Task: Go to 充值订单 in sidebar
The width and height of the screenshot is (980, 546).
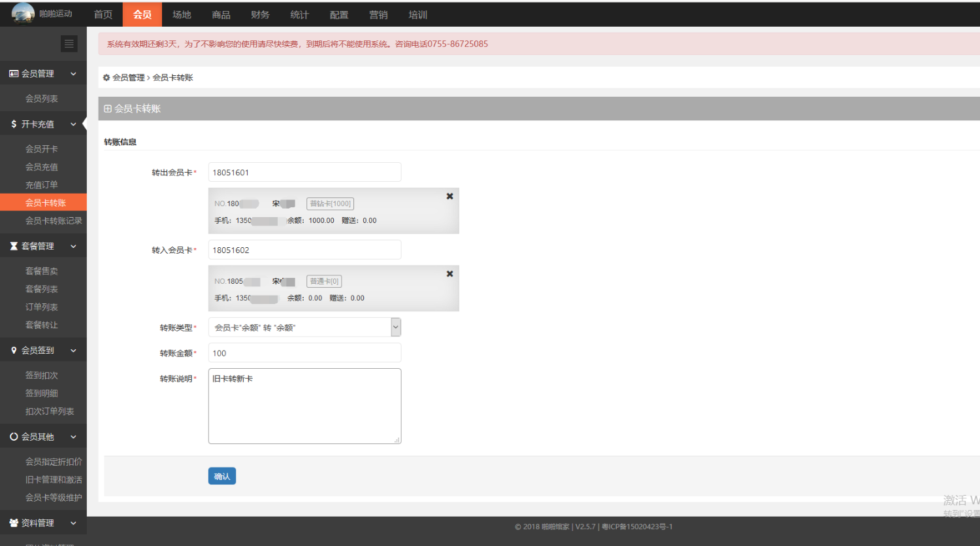Action: tap(43, 185)
